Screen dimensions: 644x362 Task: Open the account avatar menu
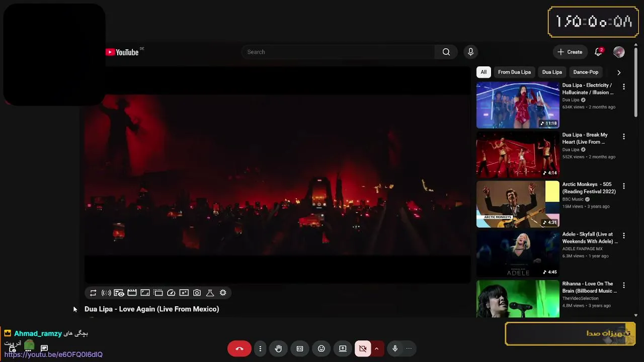coord(619,52)
